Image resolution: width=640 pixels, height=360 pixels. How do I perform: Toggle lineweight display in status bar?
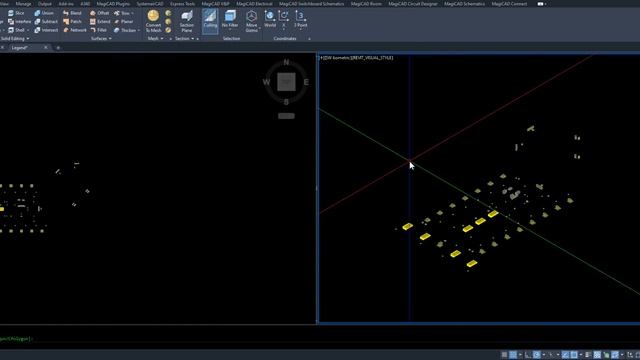click(x=588, y=355)
